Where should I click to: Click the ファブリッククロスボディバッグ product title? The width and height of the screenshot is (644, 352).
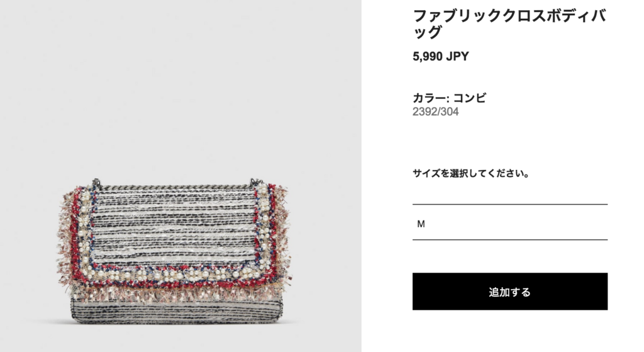pyautogui.click(x=509, y=23)
